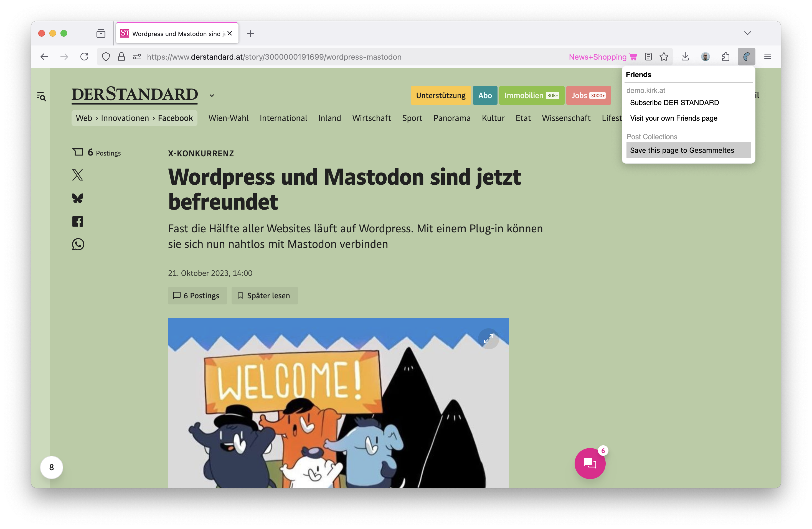Click the Welcome elephants article image

pyautogui.click(x=338, y=403)
